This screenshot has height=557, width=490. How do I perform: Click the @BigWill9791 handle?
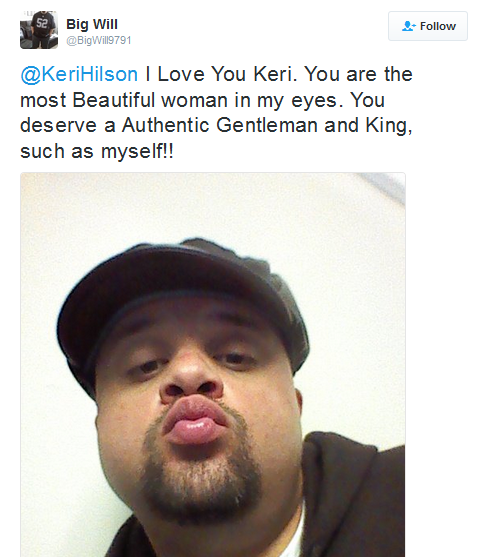pyautogui.click(x=99, y=40)
